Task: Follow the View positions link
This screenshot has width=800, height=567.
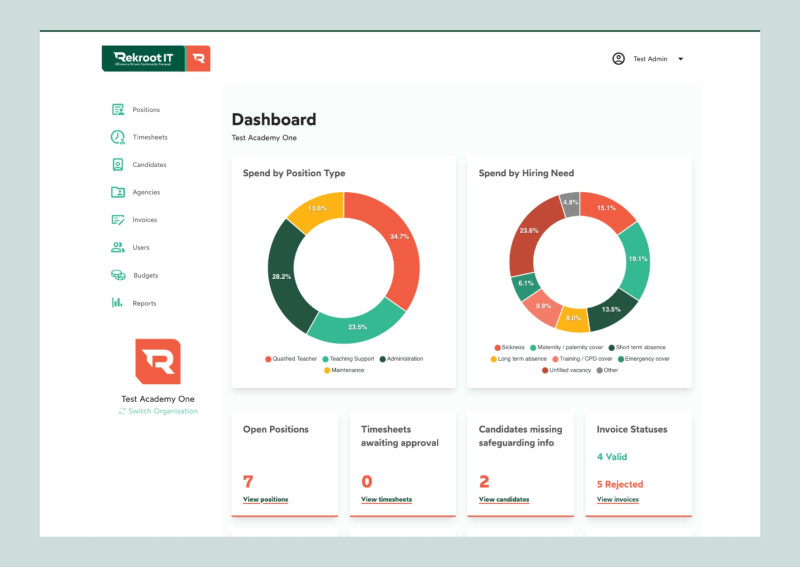Action: click(x=265, y=499)
